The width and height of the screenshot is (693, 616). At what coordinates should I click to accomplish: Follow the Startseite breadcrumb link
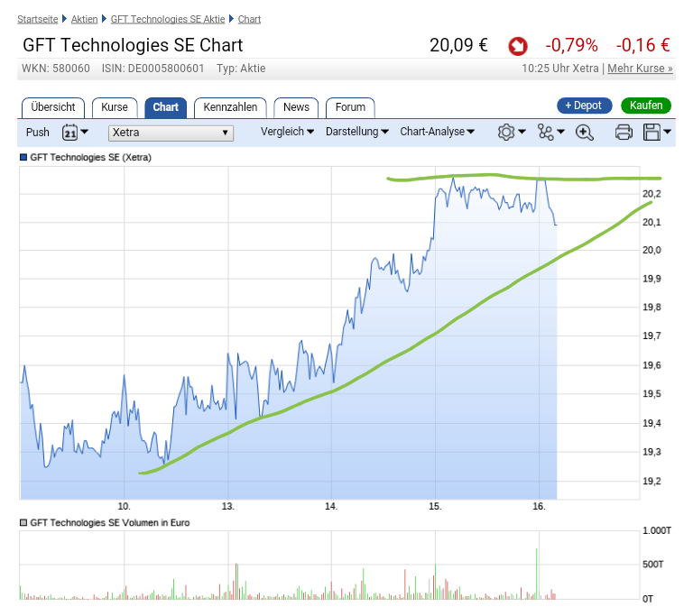38,19
